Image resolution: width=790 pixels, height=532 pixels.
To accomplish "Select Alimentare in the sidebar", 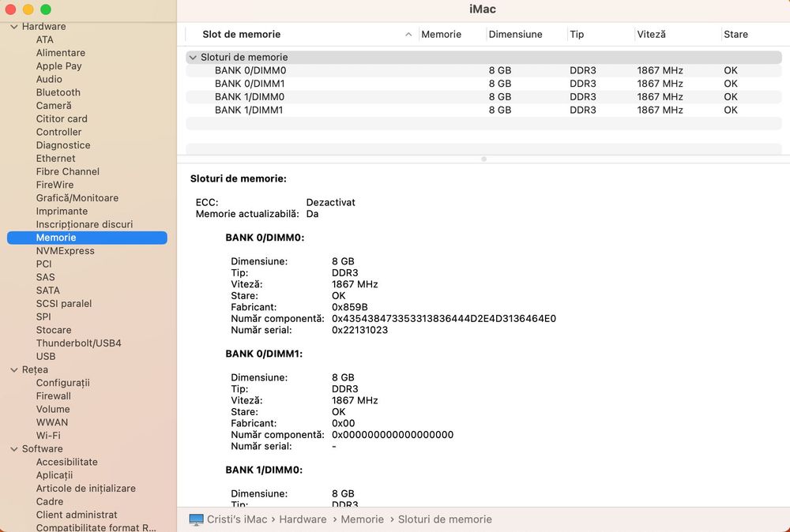I will [x=61, y=53].
